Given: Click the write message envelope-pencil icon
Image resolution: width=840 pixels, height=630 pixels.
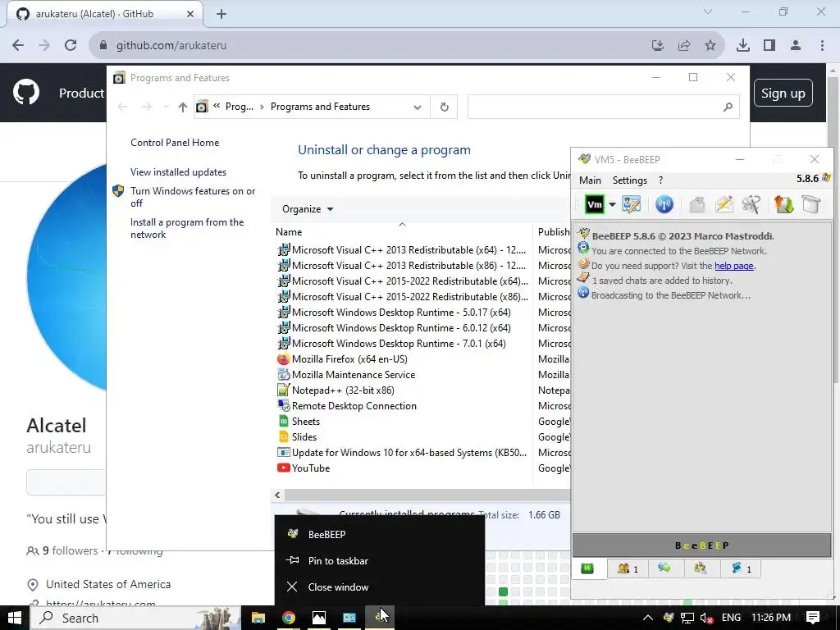Looking at the screenshot, I should (x=724, y=204).
